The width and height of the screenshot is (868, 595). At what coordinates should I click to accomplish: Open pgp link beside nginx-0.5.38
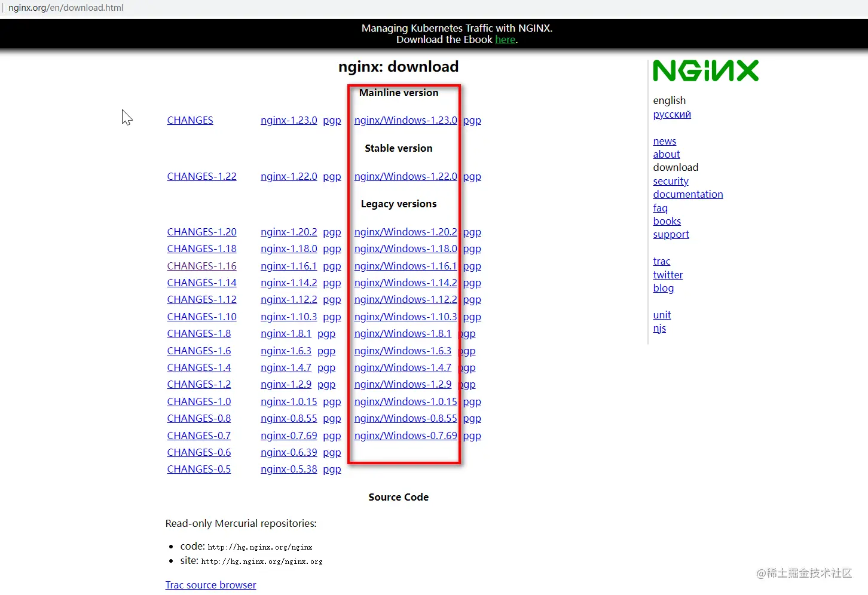pos(332,470)
